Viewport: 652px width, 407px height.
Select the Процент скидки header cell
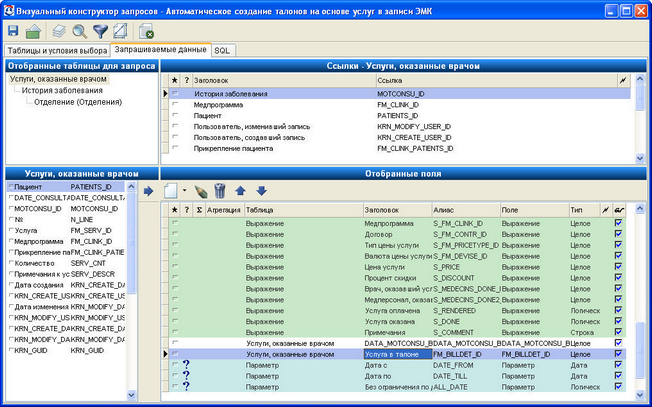pos(398,278)
